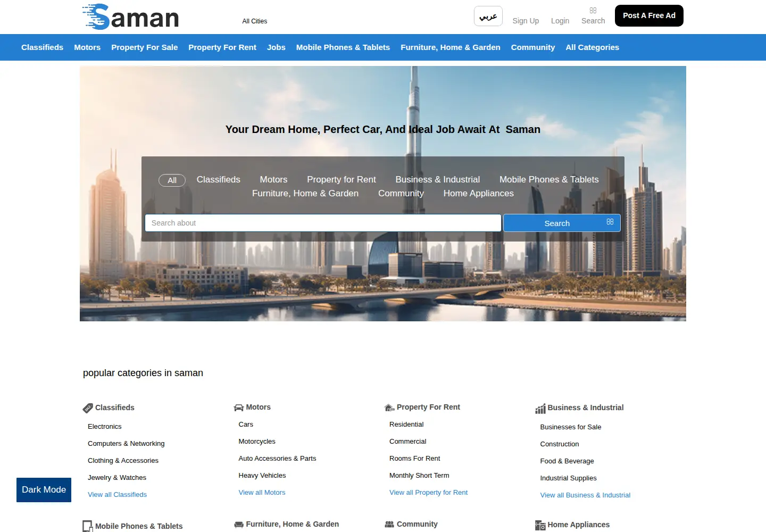Image resolution: width=766 pixels, height=532 pixels.
Task: Click the Classifieds tag icon
Action: tap(88, 408)
